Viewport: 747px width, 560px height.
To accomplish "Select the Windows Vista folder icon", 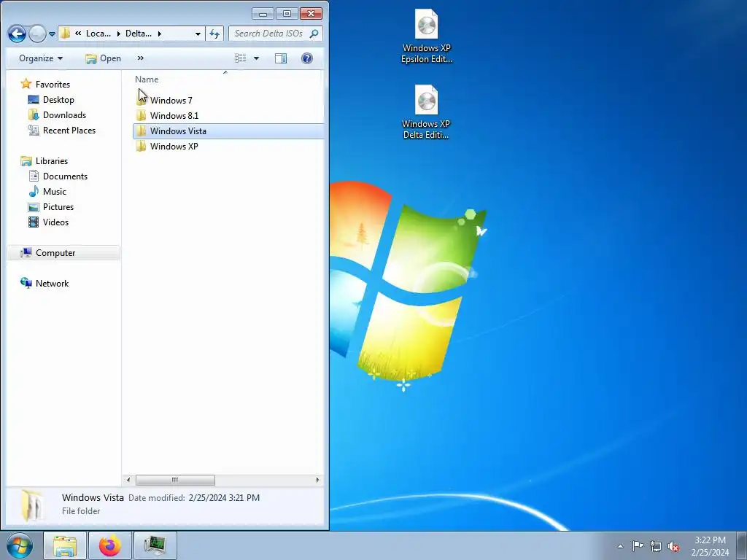I will (141, 131).
